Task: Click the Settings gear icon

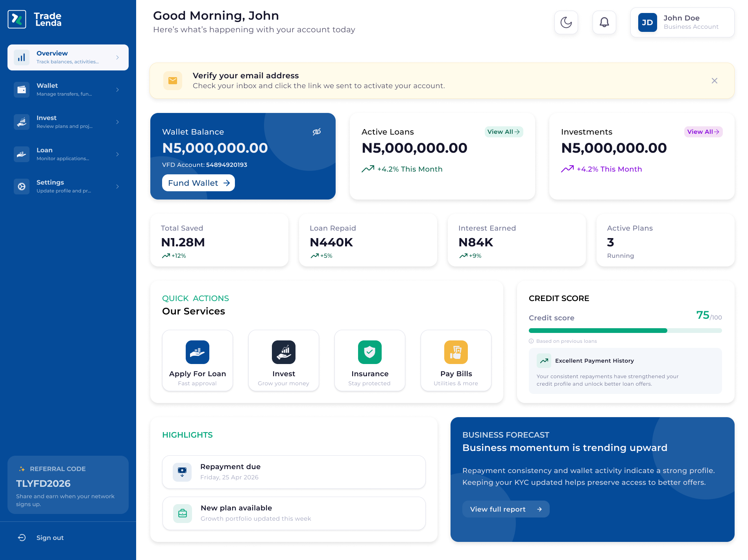Action: [22, 187]
